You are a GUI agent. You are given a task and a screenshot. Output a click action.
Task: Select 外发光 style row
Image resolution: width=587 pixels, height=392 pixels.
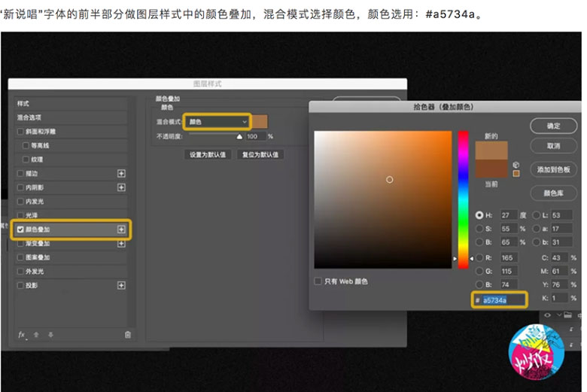[x=71, y=272]
